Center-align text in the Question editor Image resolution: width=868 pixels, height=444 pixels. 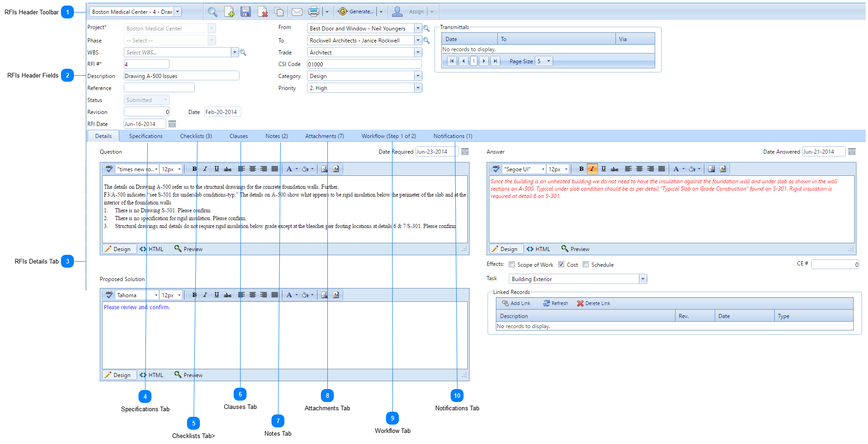coord(253,169)
